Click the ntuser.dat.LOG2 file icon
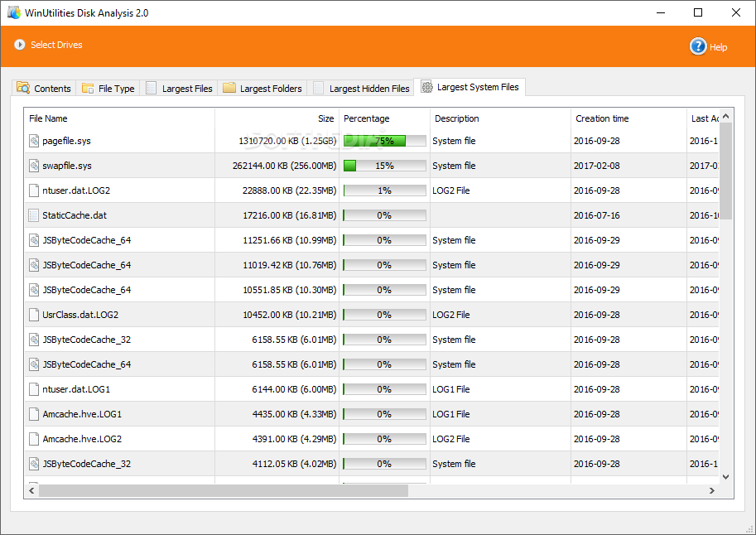Screen dimensions: 756x535 (34, 190)
